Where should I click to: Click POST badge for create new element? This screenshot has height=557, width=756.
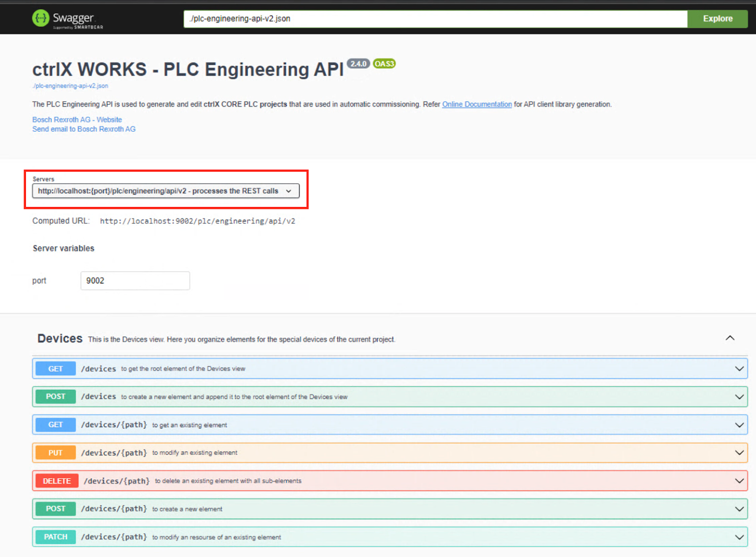click(55, 509)
